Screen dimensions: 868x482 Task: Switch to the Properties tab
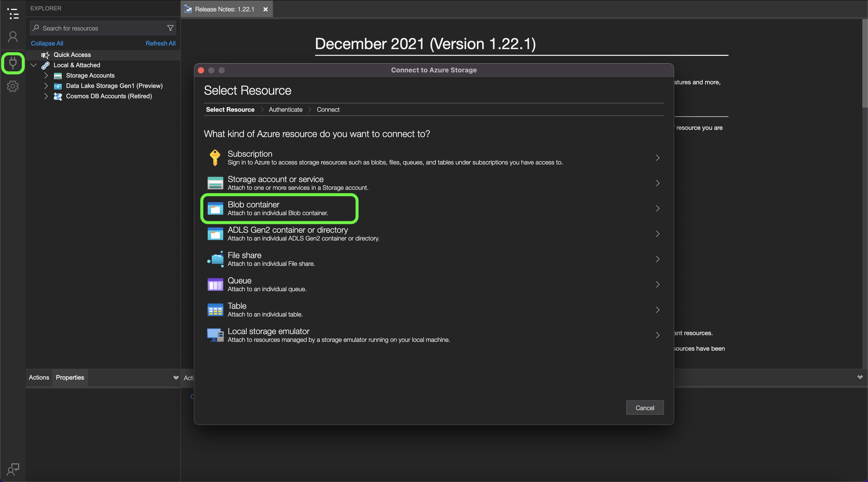pyautogui.click(x=70, y=378)
